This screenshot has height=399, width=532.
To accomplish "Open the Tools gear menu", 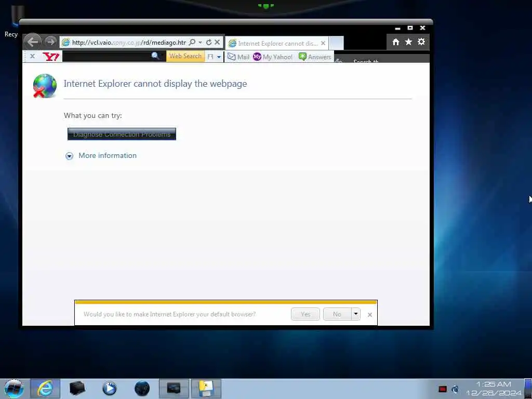I will coord(421,42).
